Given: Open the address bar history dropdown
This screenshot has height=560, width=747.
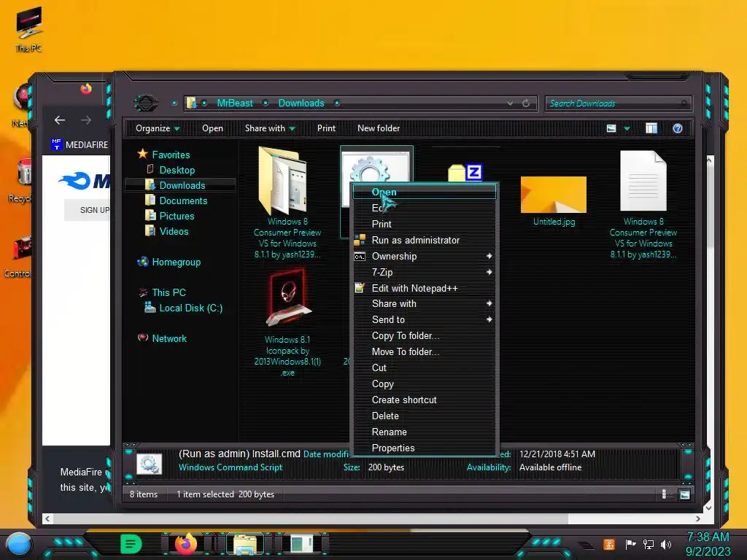Looking at the screenshot, I should pos(510,103).
